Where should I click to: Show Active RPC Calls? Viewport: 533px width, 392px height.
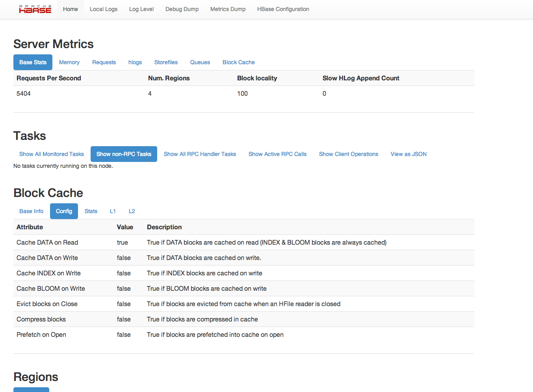tap(277, 154)
